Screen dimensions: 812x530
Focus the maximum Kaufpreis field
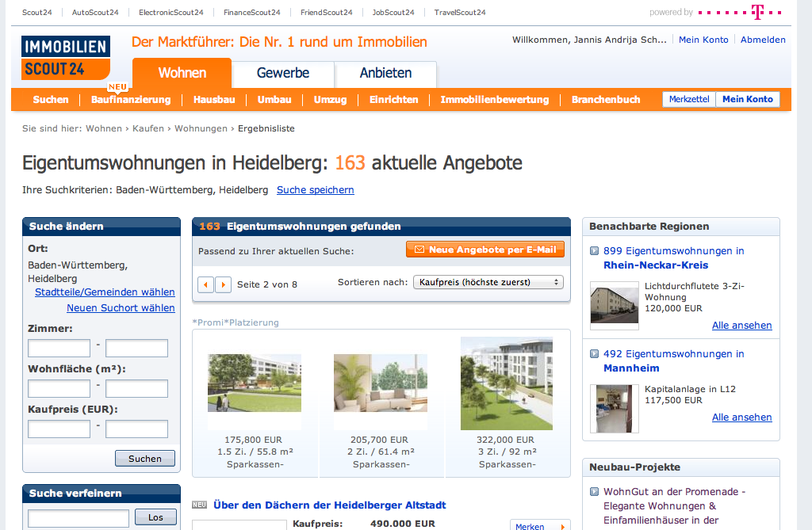[x=136, y=429]
